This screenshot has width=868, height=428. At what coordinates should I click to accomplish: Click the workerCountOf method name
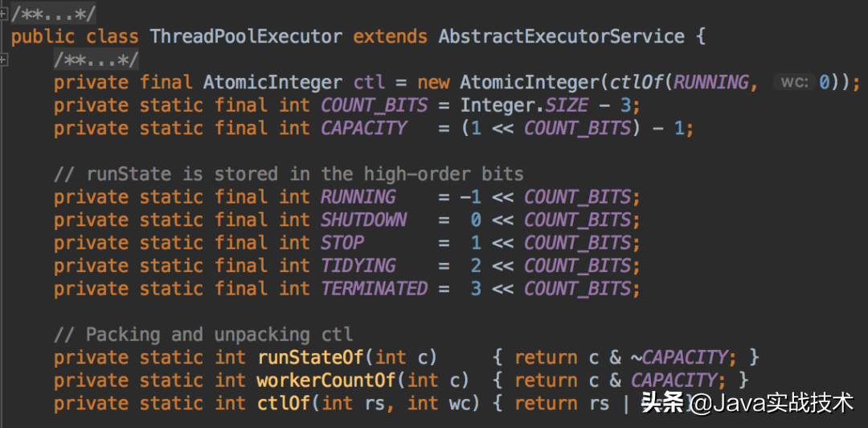point(326,381)
